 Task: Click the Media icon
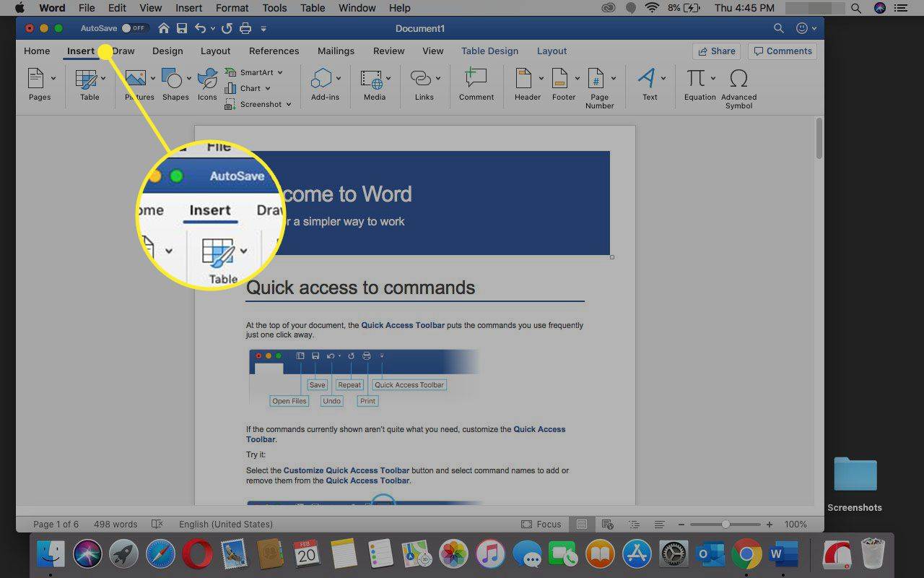tap(372, 79)
